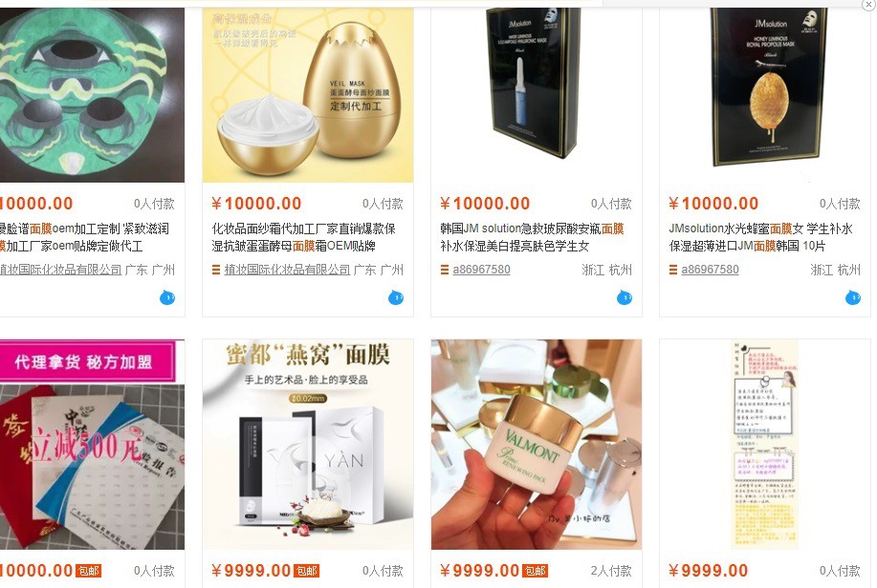Screen dimensions: 877x588
Task: Click the orange shop icon beside a86967580 on the honey mask card
Action: click(673, 270)
